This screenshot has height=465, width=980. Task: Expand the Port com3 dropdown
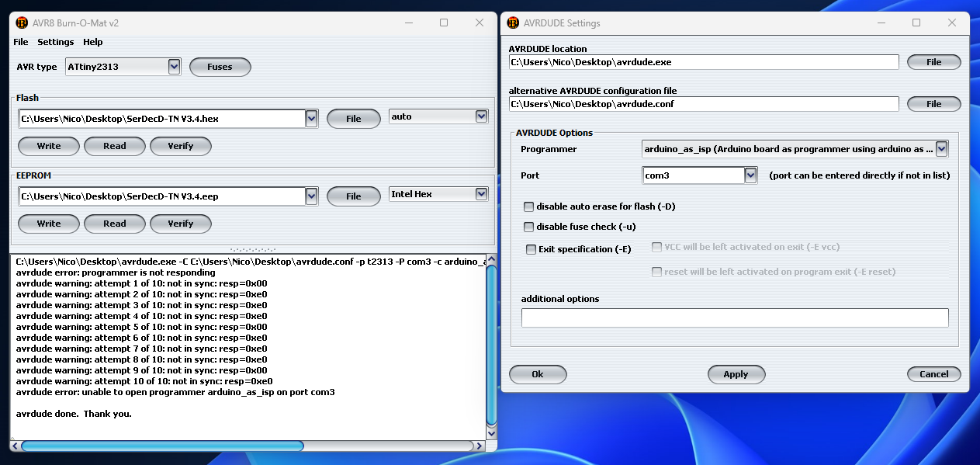click(x=750, y=175)
